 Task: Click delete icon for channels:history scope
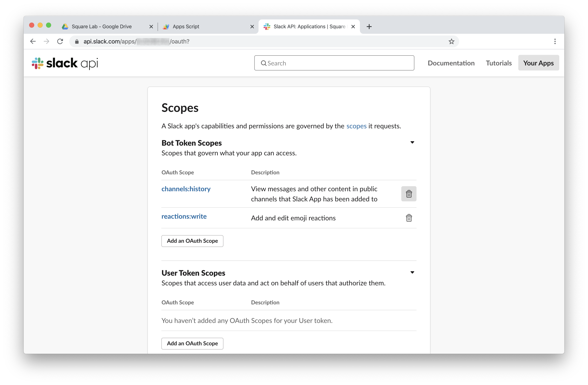408,194
